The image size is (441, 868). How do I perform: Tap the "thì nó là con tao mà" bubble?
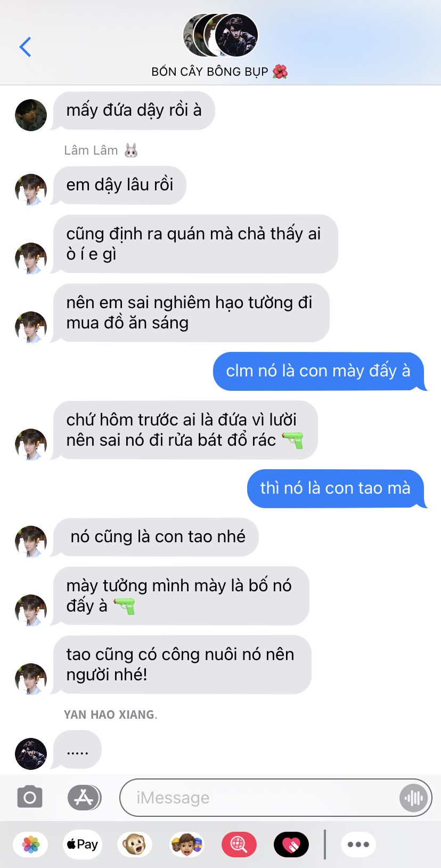[336, 488]
